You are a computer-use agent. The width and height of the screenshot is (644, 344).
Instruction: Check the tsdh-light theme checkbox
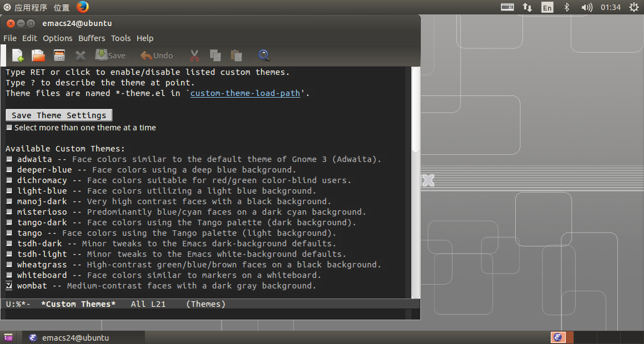pyautogui.click(x=9, y=254)
